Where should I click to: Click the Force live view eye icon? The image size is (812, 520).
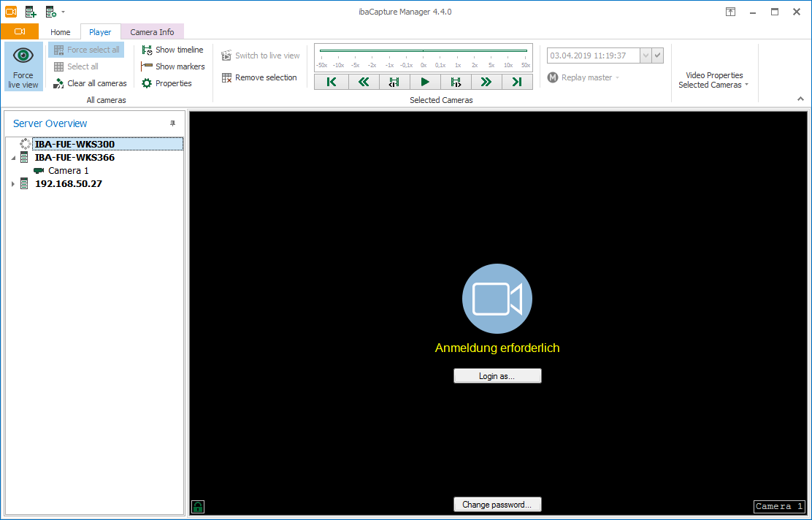pos(23,56)
